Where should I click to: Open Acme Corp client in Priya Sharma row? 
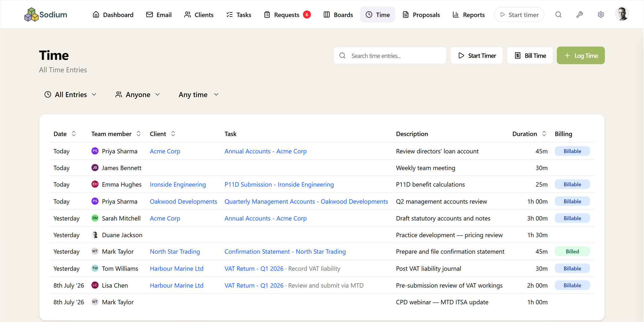point(165,151)
